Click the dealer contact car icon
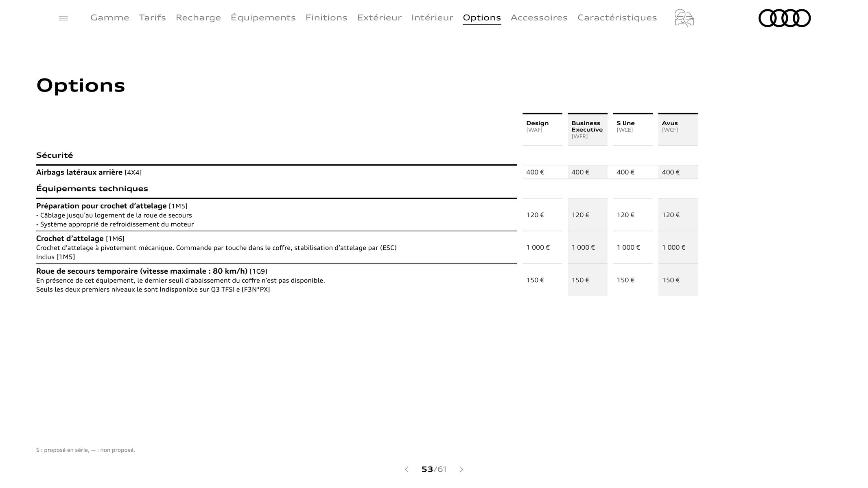Image resolution: width=868 pixels, height=488 pixels. [684, 18]
